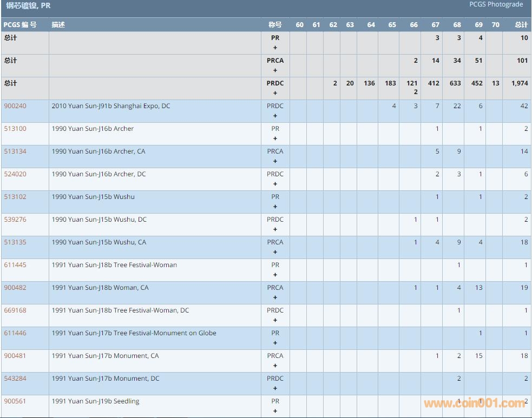532x418 pixels.
Task: Open the 524020 Archer DC entry
Action: (15, 174)
